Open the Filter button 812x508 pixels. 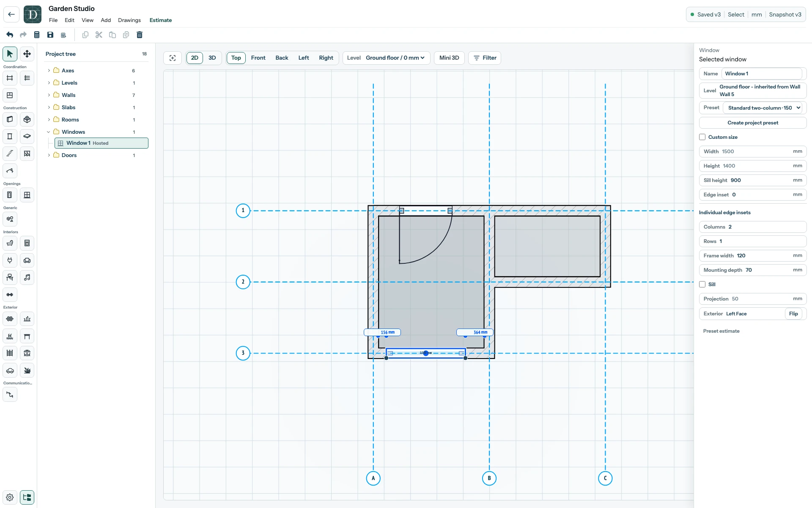485,58
